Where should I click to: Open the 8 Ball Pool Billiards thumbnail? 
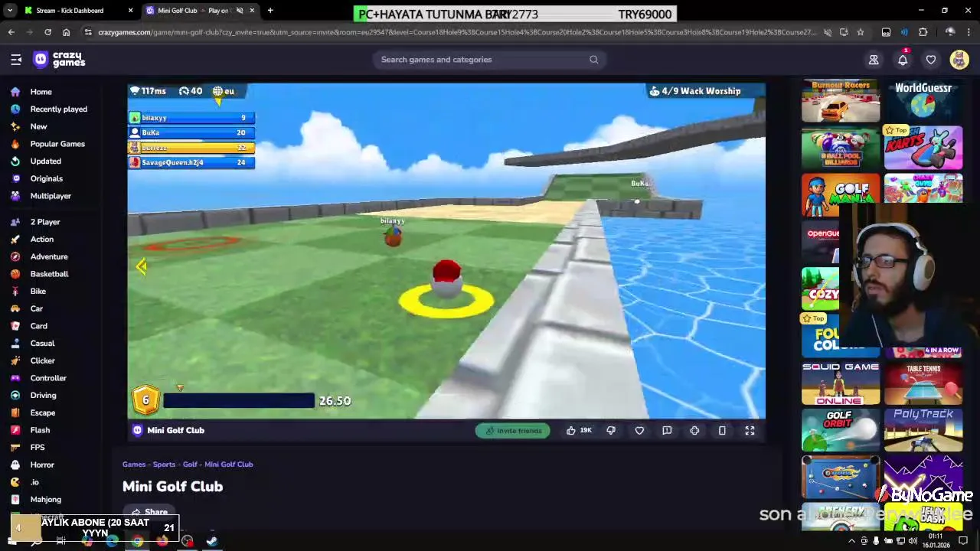(841, 148)
